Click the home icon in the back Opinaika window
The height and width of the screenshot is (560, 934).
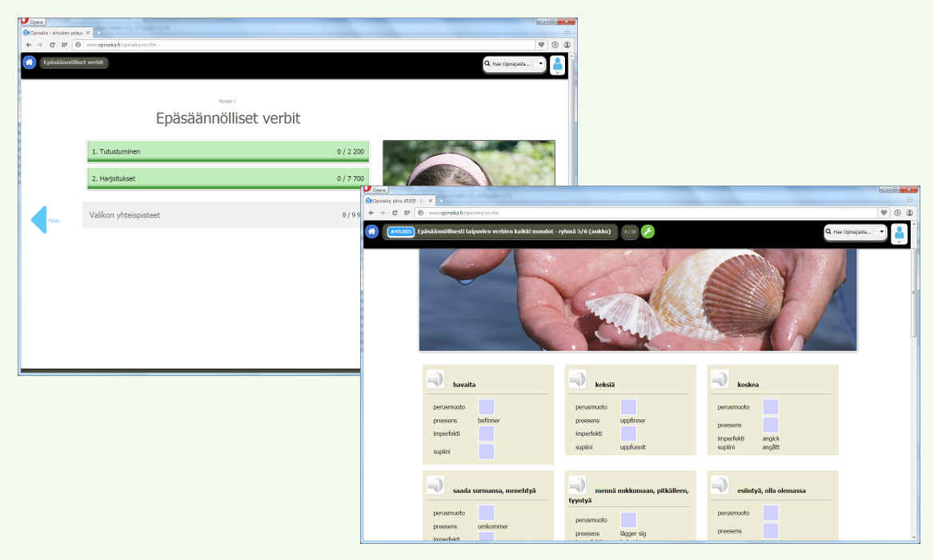pyautogui.click(x=29, y=62)
